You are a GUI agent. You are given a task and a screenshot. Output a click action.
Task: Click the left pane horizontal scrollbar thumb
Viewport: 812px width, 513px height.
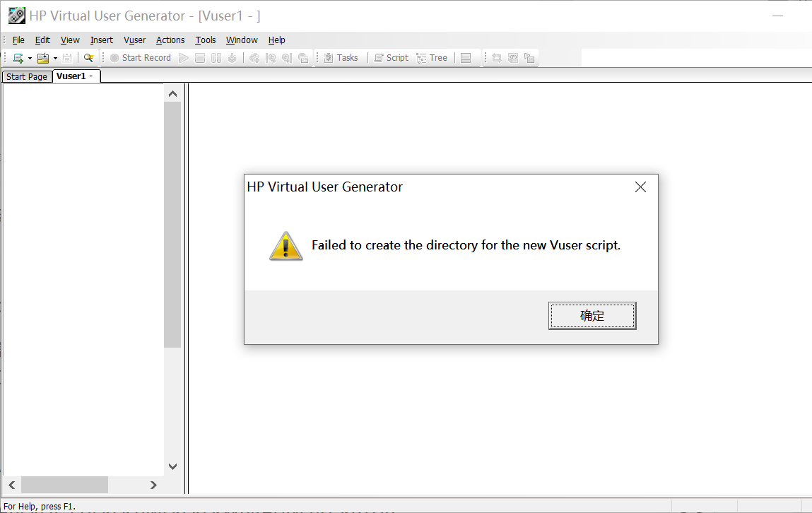[x=65, y=485]
